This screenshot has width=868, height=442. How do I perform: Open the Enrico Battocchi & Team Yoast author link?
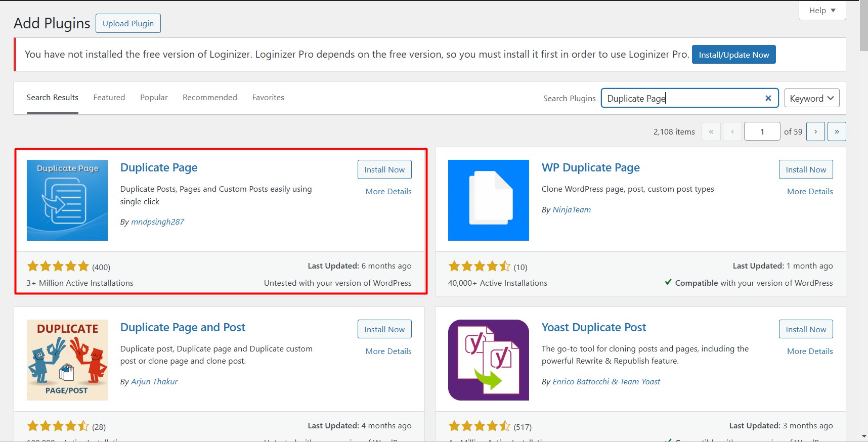coord(606,381)
